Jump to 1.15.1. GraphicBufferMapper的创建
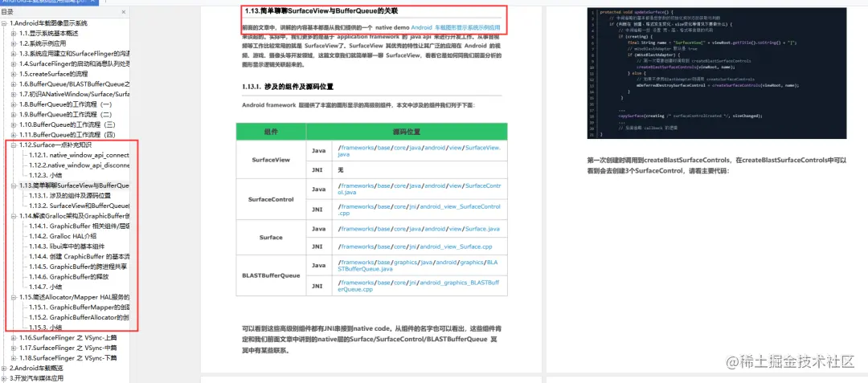The height and width of the screenshot is (383, 868). pyautogui.click(x=79, y=307)
